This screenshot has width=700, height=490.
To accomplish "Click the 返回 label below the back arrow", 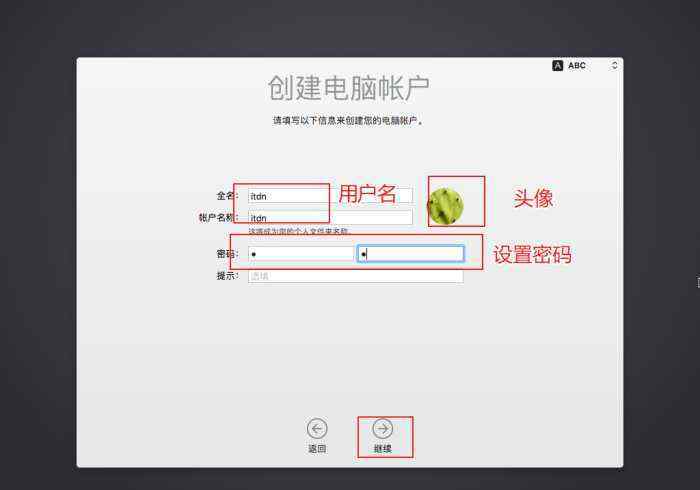I will 317,449.
